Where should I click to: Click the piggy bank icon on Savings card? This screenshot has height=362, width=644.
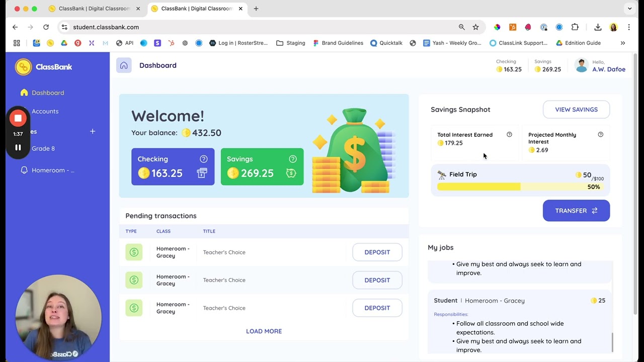(x=291, y=173)
